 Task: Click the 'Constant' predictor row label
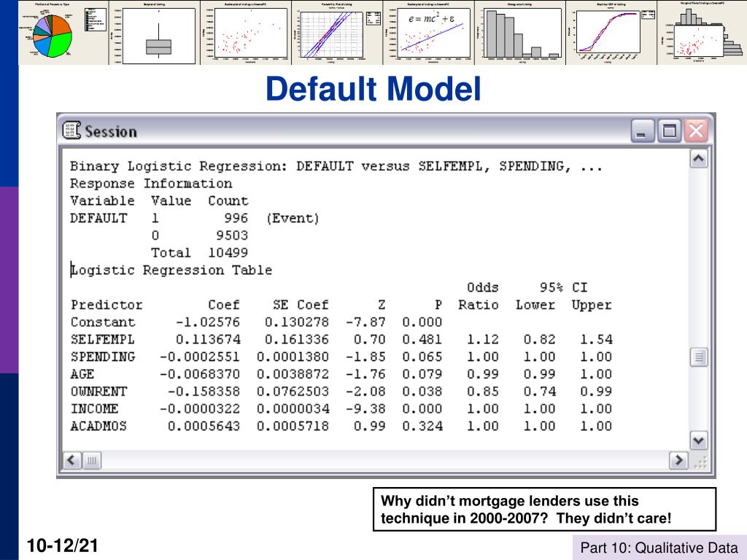coord(103,322)
